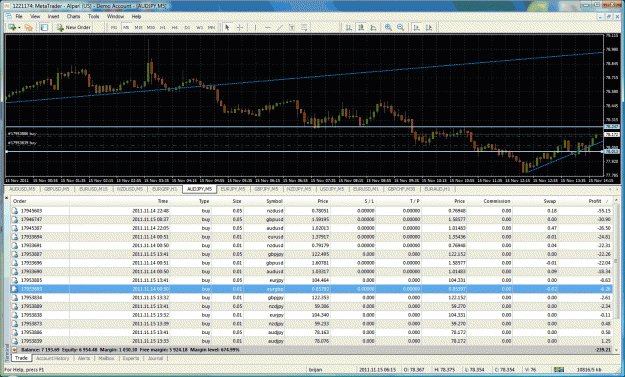Open the Tools menu
This screenshot has height=377, width=625.
click(94, 16)
